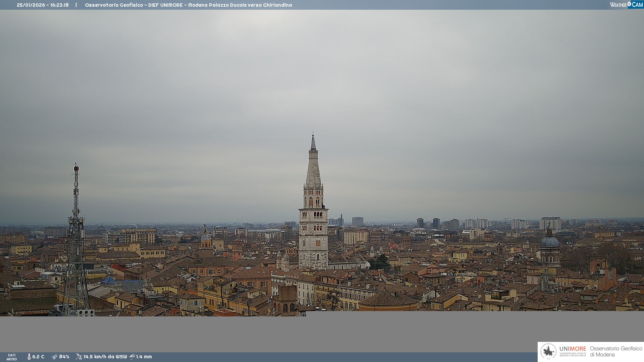Click the 1.4 mm rainfall value
644x362 pixels.
(144, 357)
